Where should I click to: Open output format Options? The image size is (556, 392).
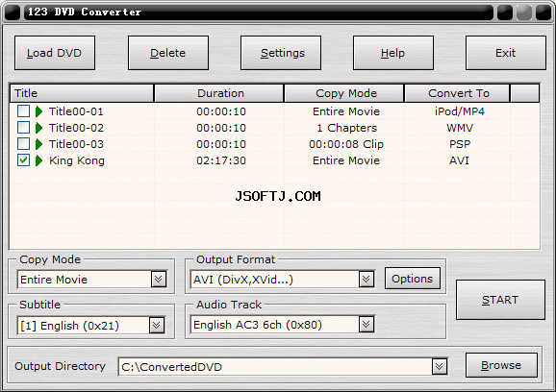point(413,279)
